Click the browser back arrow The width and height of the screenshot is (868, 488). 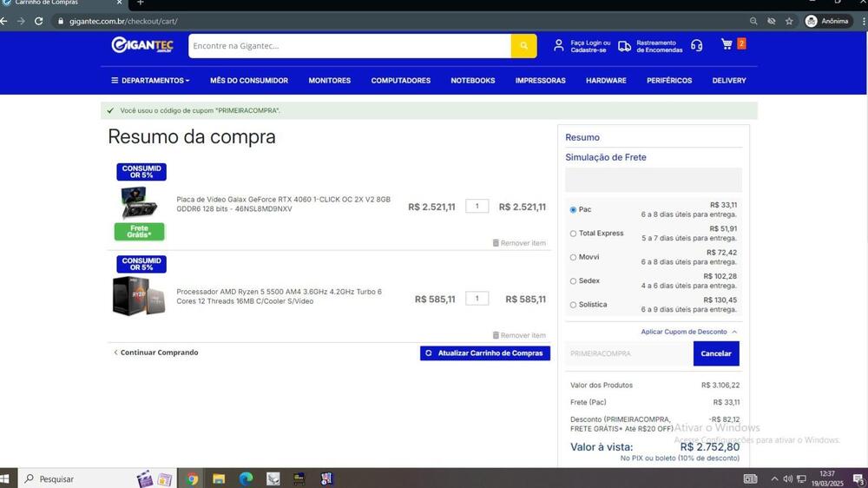click(3, 21)
